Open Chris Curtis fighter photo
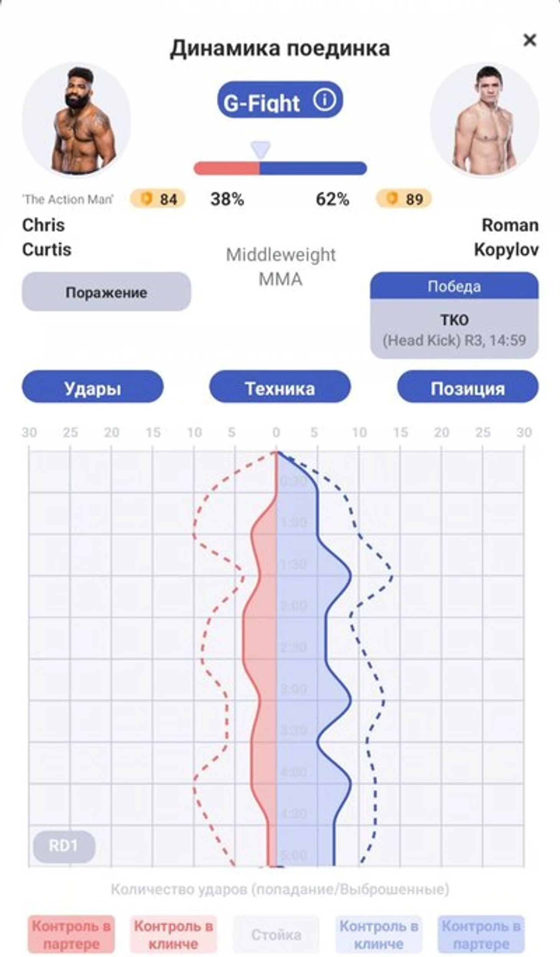 click(x=76, y=119)
